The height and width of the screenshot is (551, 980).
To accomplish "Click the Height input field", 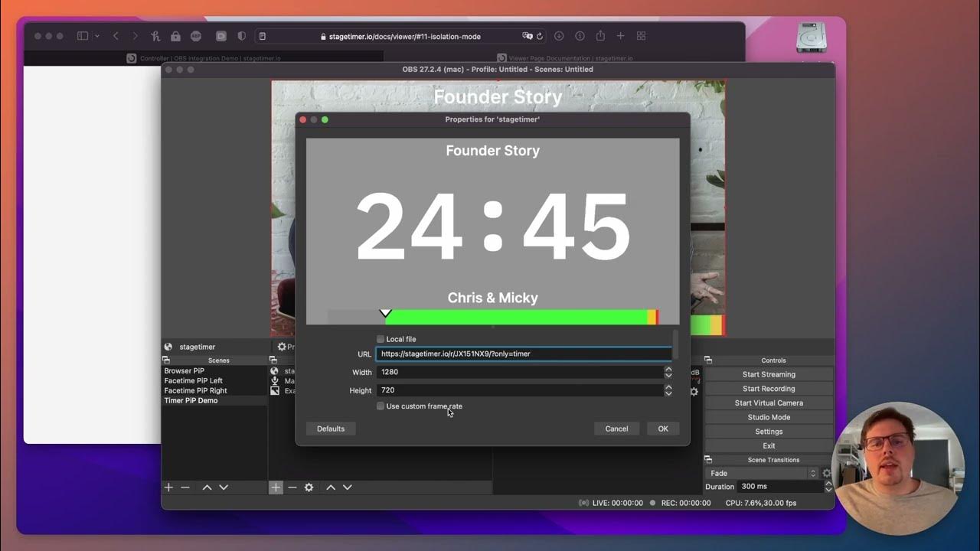I will pyautogui.click(x=520, y=390).
